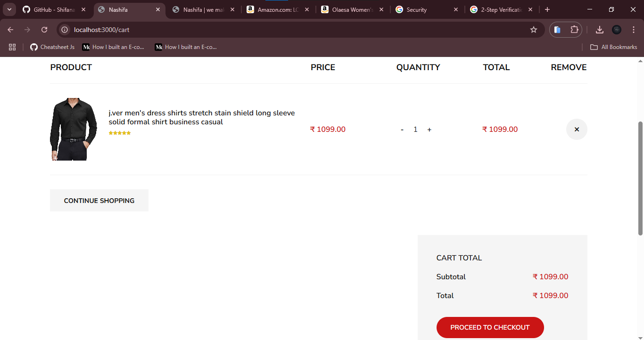This screenshot has height=340, width=644.
Task: Open the Chrome three-dot menu
Action: click(x=634, y=30)
